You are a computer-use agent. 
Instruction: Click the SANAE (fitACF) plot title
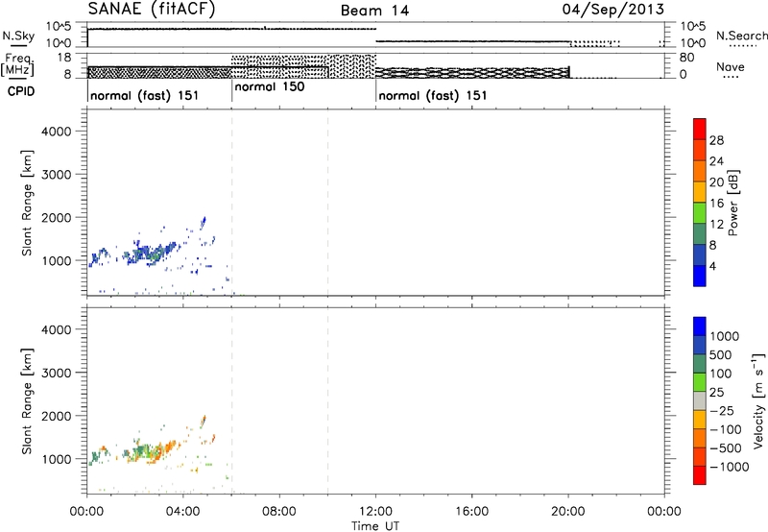pos(152,9)
